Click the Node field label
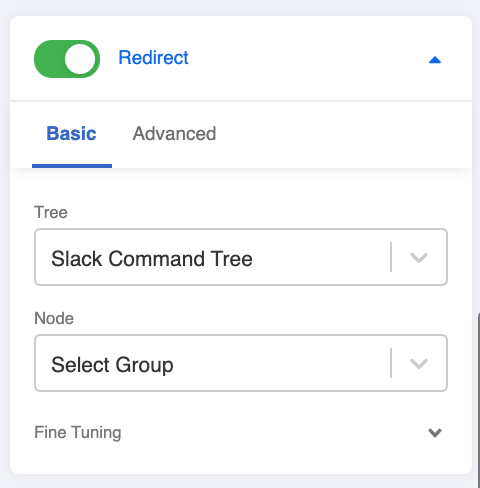480x488 pixels. click(x=54, y=318)
